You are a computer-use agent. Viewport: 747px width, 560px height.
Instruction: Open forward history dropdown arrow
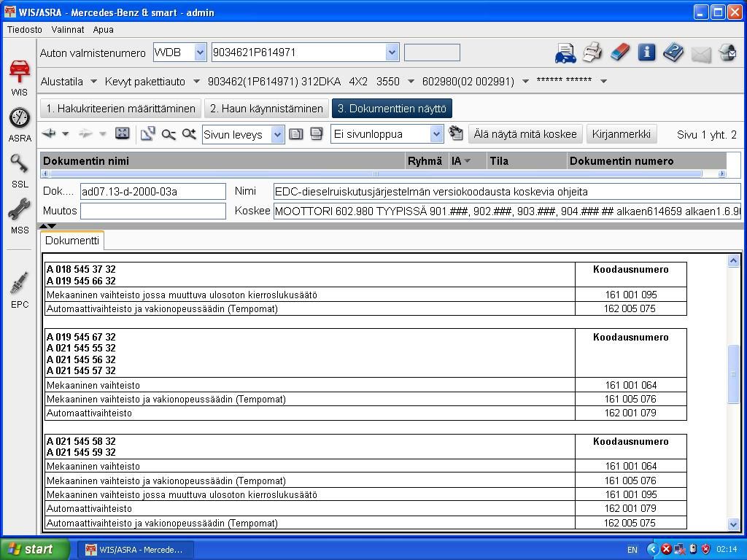pyautogui.click(x=102, y=134)
